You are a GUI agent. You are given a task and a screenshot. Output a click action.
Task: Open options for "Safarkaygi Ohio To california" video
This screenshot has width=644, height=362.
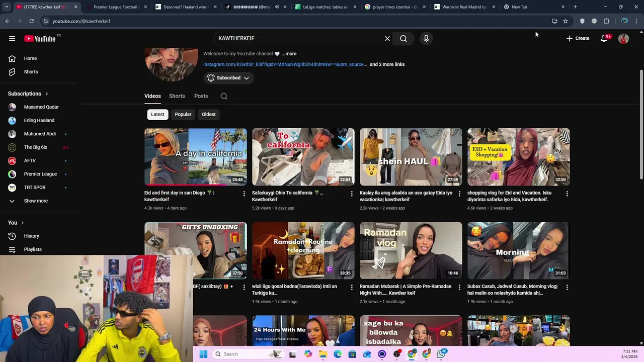point(352,194)
